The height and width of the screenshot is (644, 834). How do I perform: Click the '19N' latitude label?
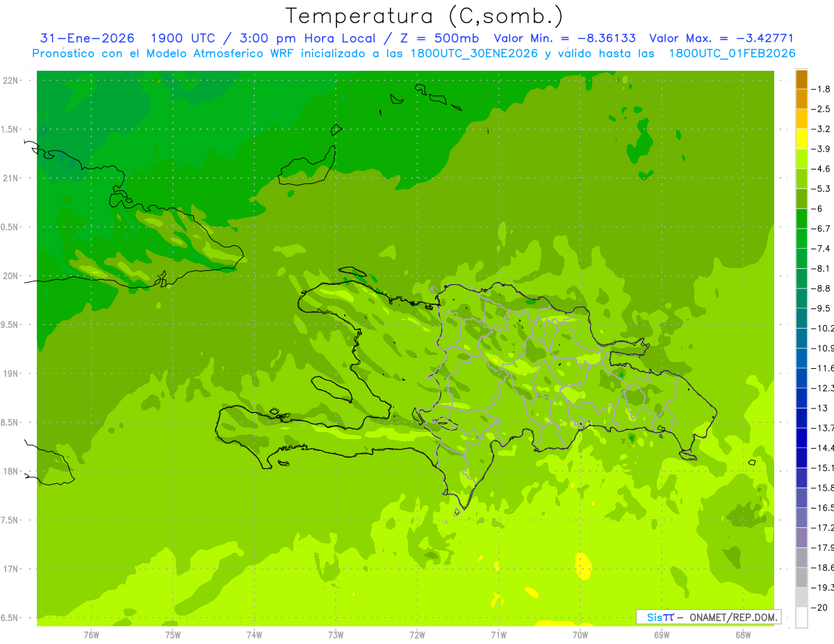tap(12, 374)
